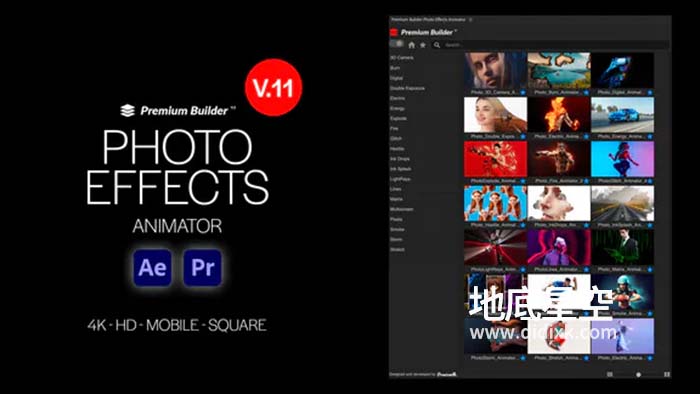Favorite Photo_Double_Expo preset with its star

click(523, 137)
